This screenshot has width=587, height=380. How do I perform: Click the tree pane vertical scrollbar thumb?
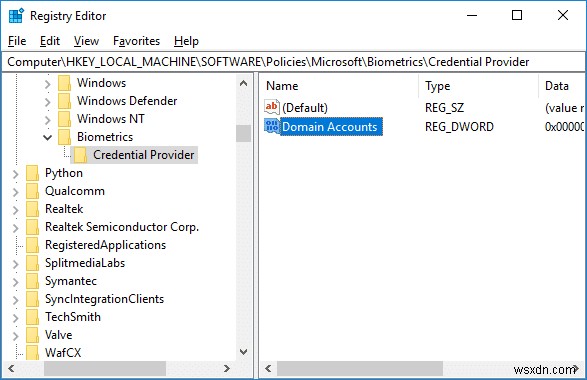[243, 133]
